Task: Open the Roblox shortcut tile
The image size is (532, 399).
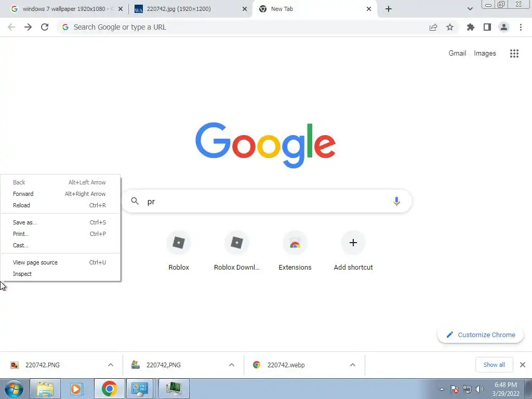Action: point(179,251)
